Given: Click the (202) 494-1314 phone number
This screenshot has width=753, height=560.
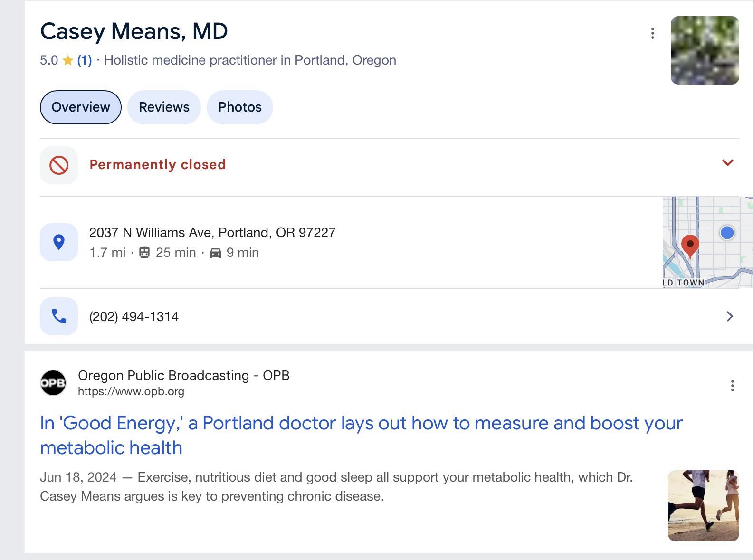Looking at the screenshot, I should point(134,317).
